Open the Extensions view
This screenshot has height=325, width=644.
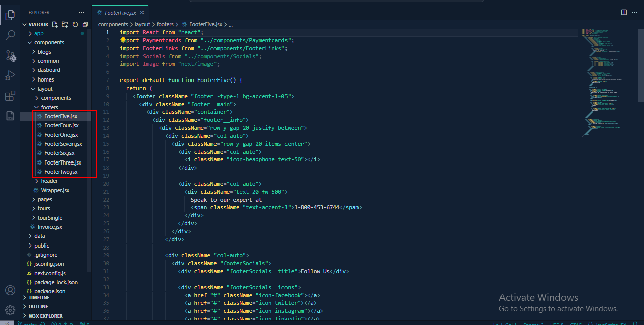10,96
